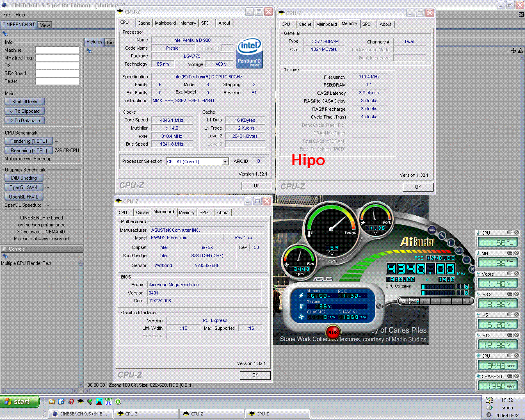
Task: Open the Vcore sensor panel settings icon
Action: pyautogui.click(x=510, y=274)
